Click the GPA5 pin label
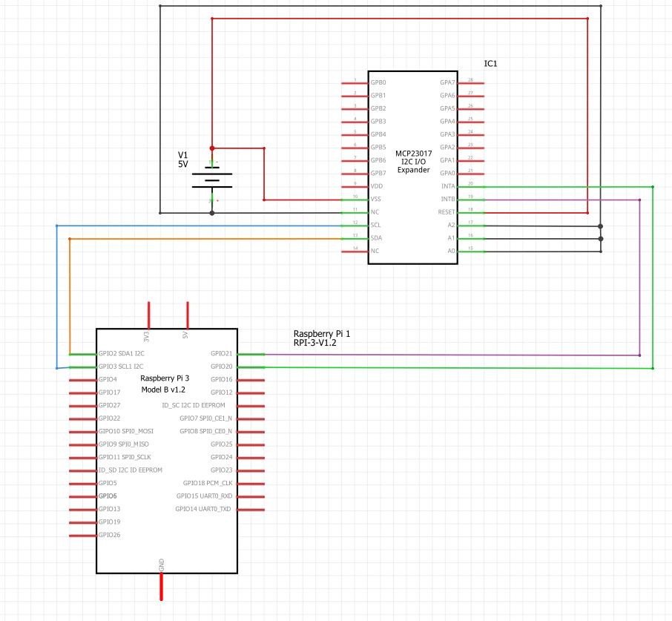This screenshot has width=672, height=621. pos(447,108)
